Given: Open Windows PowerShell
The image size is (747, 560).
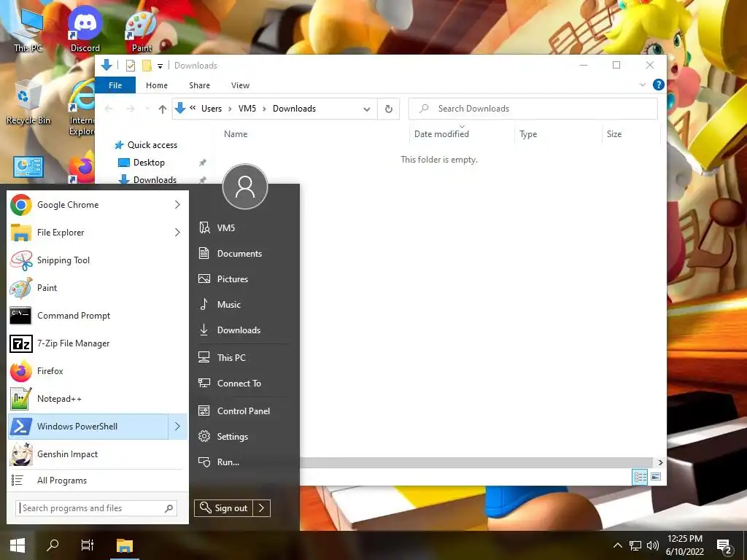Looking at the screenshot, I should 88,426.
